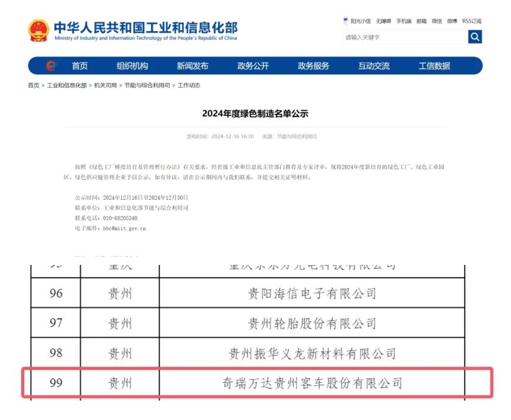Click 贵州 cell in row 98

pos(120,354)
